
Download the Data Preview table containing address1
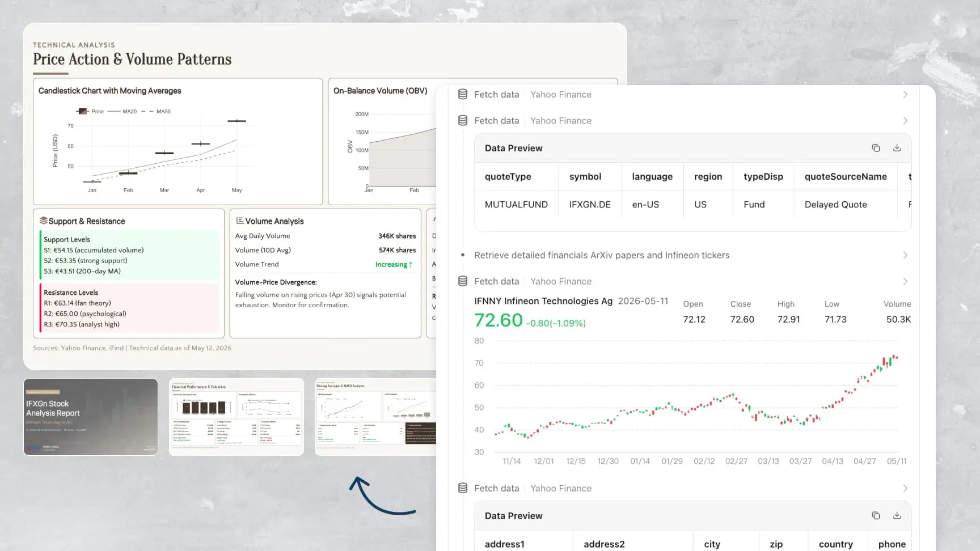pyautogui.click(x=897, y=515)
